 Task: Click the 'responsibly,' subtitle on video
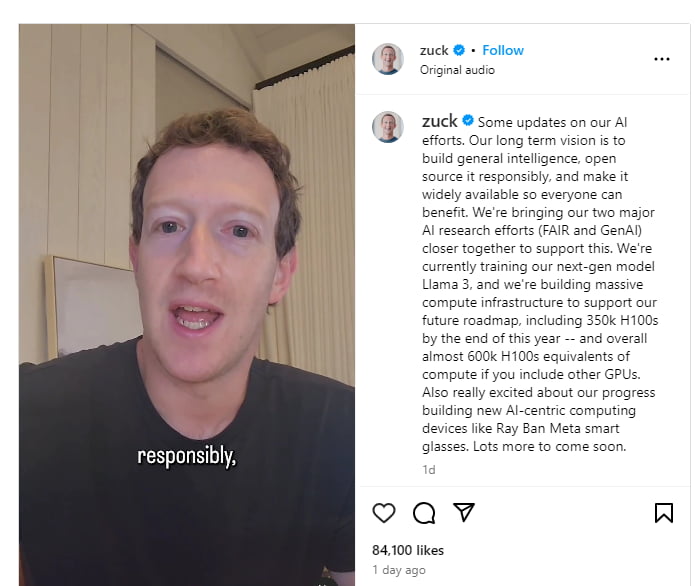tap(187, 457)
